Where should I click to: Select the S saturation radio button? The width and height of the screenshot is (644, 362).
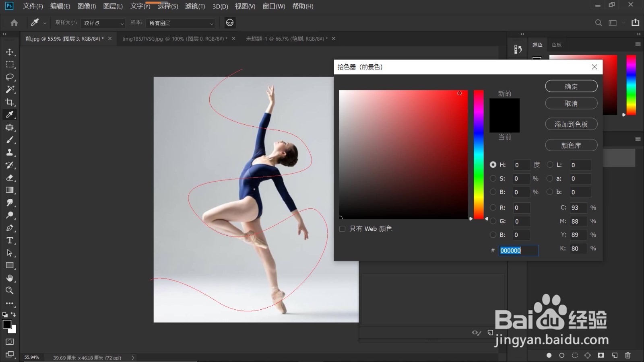pos(493,179)
